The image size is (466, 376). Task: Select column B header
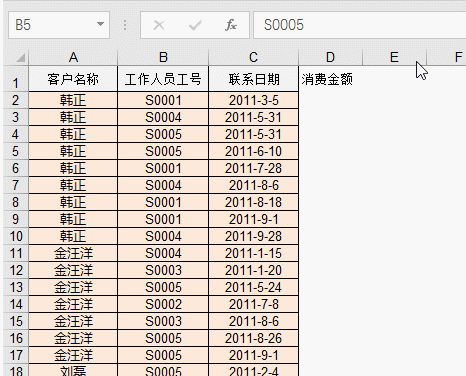click(163, 57)
